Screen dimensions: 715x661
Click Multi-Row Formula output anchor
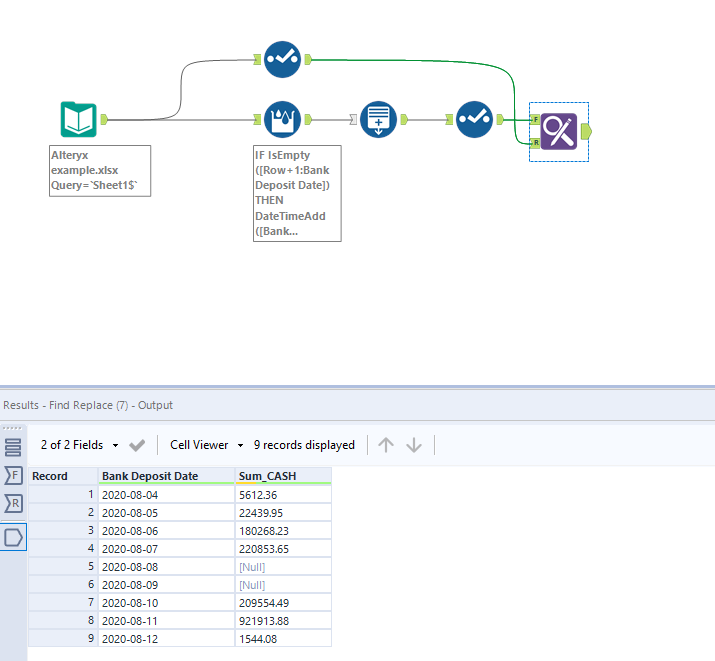(308, 119)
